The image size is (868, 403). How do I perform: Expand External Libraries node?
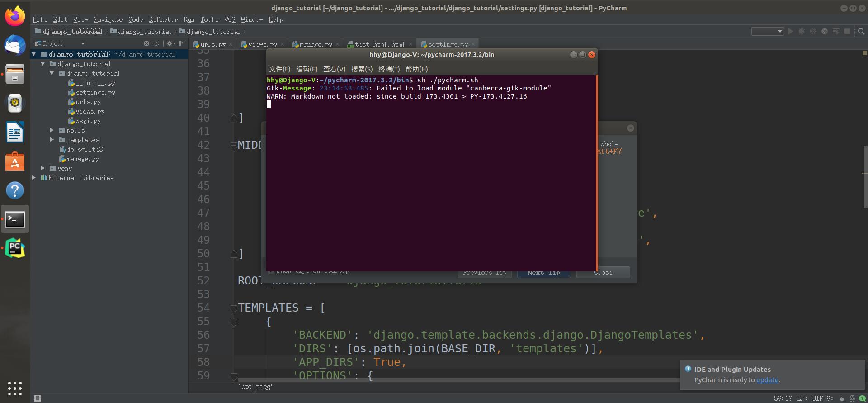(34, 178)
